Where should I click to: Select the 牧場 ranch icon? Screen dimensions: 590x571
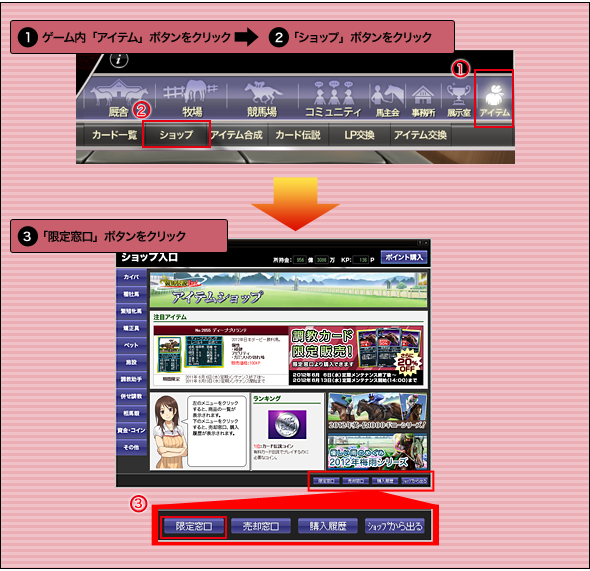coord(191,99)
